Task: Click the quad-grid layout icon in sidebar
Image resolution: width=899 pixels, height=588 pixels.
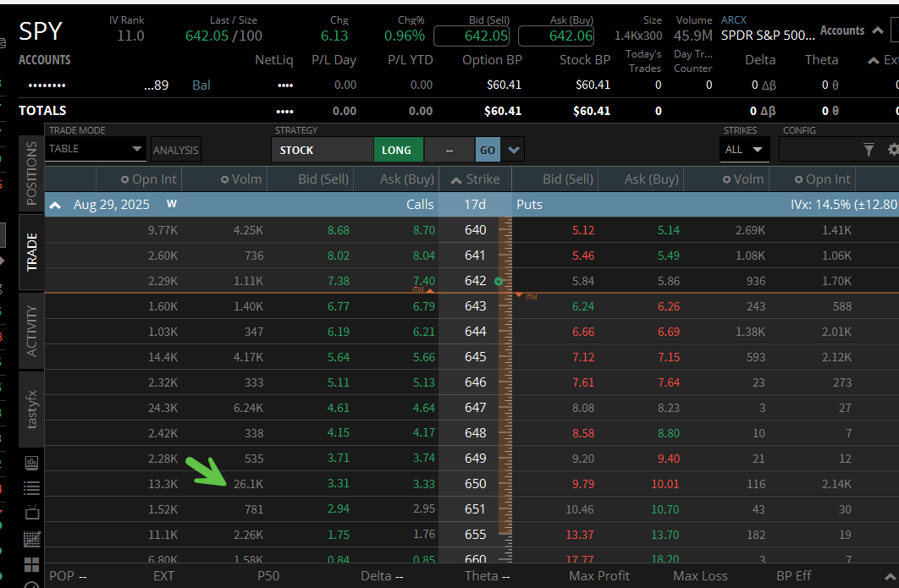Action: (x=31, y=564)
